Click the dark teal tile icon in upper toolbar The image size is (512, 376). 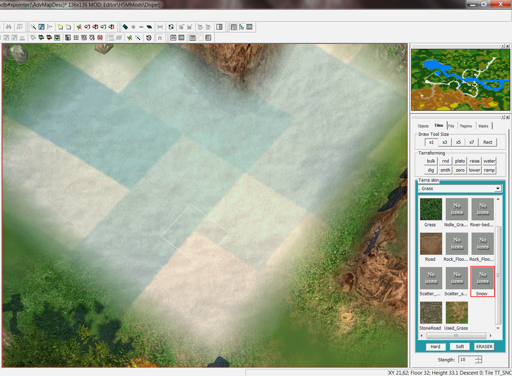125,27
